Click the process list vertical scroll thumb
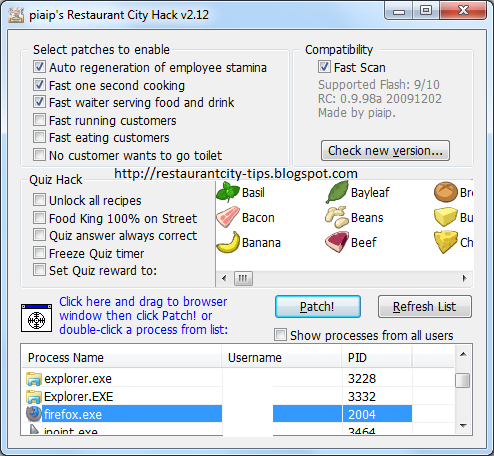 463,380
